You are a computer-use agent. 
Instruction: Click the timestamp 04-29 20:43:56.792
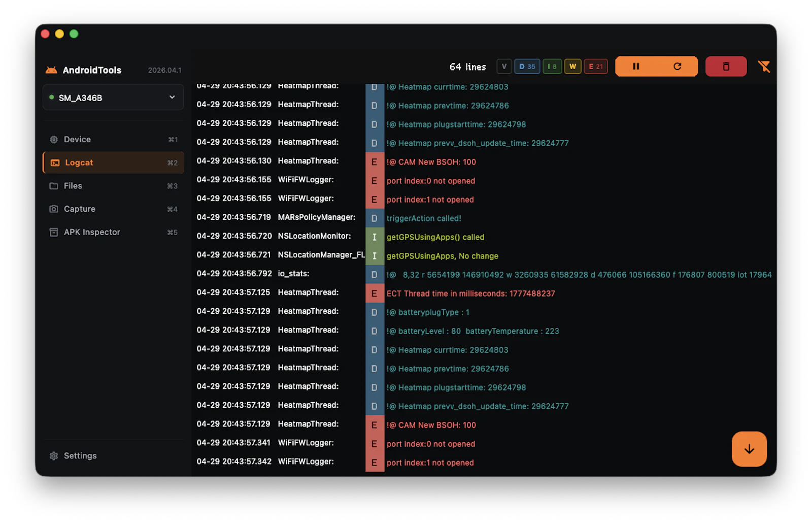click(234, 274)
